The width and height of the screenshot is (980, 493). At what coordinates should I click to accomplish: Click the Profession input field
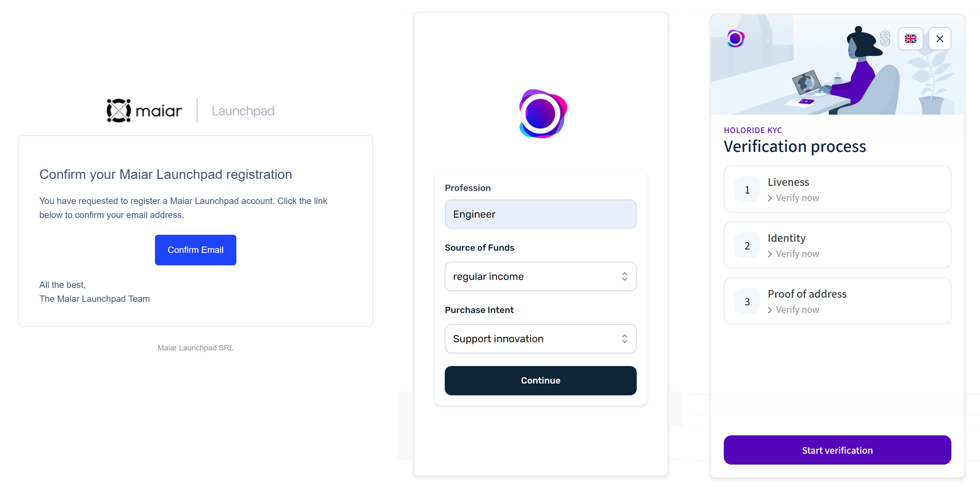pyautogui.click(x=540, y=214)
